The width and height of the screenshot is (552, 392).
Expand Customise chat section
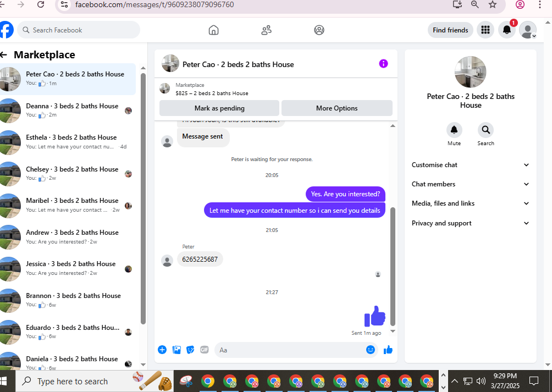pyautogui.click(x=470, y=165)
